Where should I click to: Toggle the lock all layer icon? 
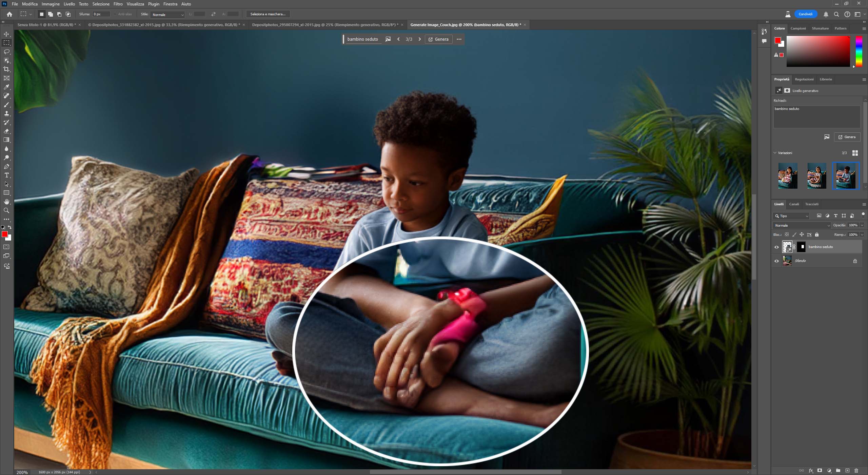[817, 234]
